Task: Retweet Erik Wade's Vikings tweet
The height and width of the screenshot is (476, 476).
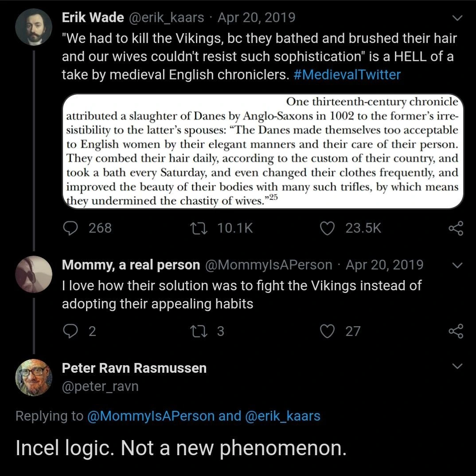Action: pyautogui.click(x=195, y=228)
